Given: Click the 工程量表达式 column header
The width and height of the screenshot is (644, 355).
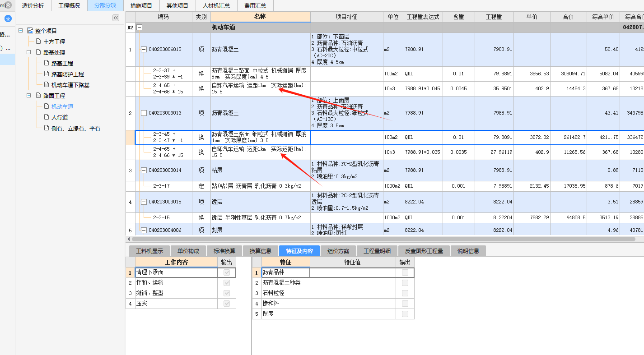Looking at the screenshot, I should point(423,17).
